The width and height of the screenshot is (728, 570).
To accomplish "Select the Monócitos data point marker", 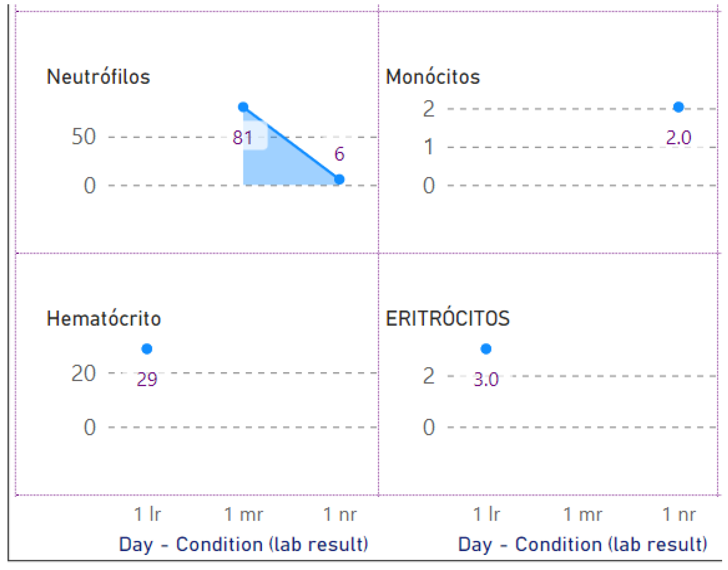I will [678, 107].
